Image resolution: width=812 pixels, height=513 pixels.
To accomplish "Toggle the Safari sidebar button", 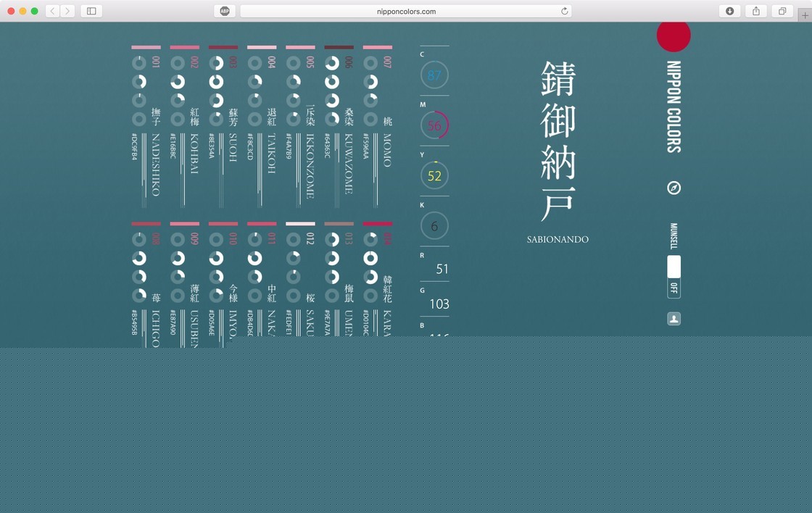I will click(x=91, y=11).
